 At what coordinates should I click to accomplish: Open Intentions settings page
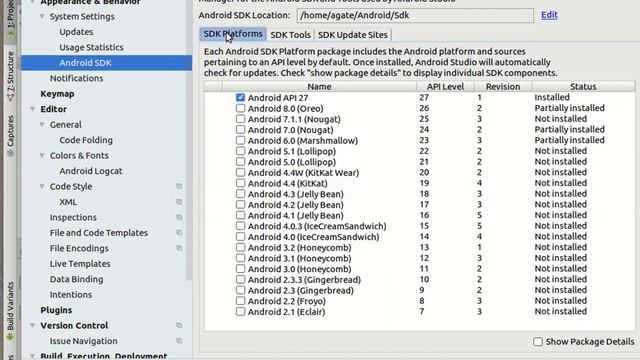(71, 295)
